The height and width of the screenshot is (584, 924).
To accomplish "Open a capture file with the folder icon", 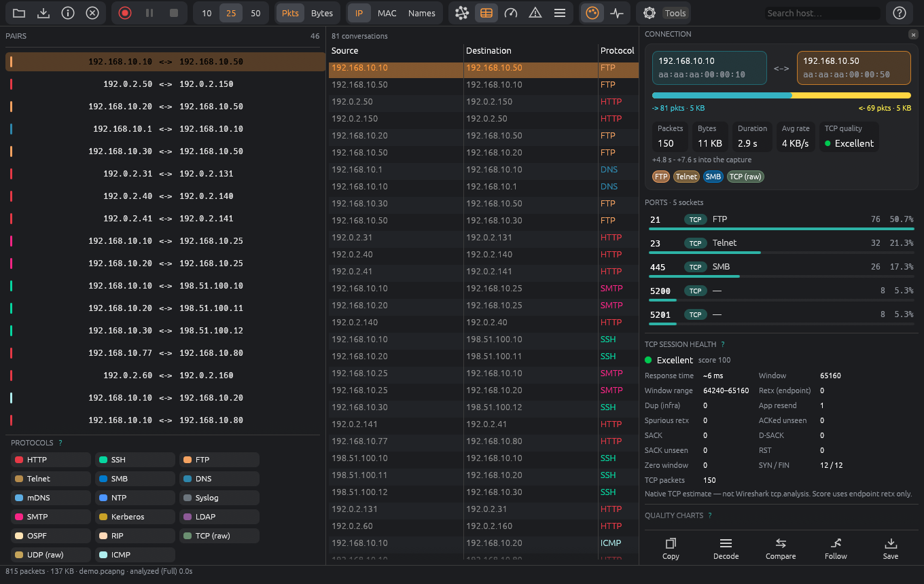I will (19, 13).
